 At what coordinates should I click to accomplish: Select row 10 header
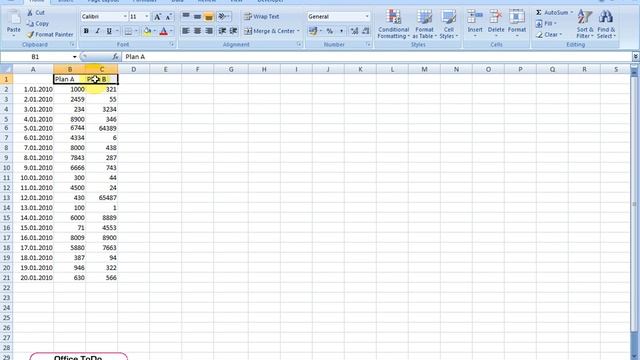[x=6, y=168]
